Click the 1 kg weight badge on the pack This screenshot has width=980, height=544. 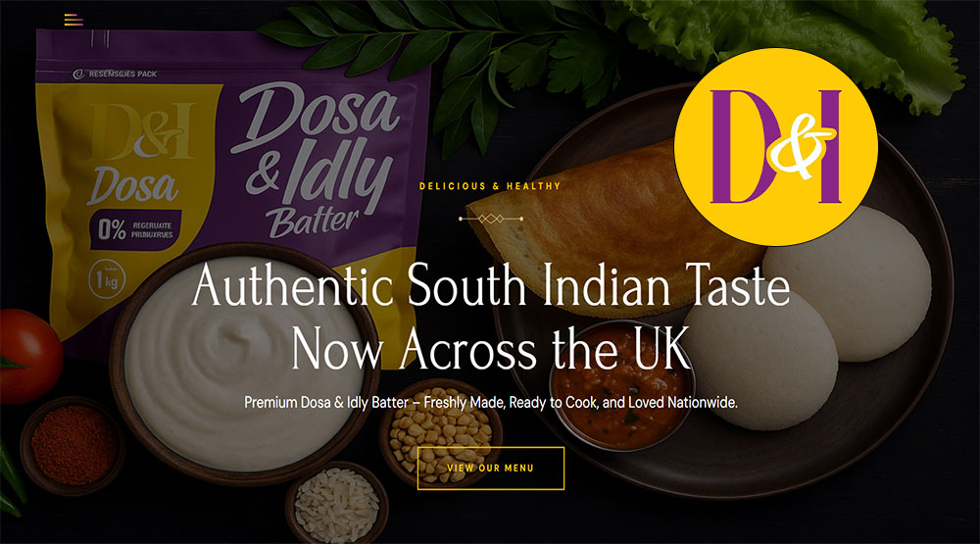click(x=107, y=279)
